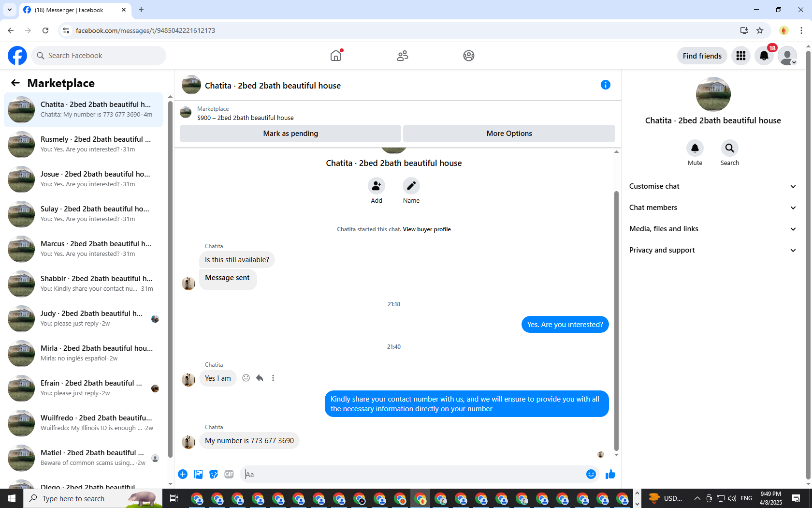812x508 pixels.
Task: Click the Search Facebook field
Action: (x=99, y=56)
